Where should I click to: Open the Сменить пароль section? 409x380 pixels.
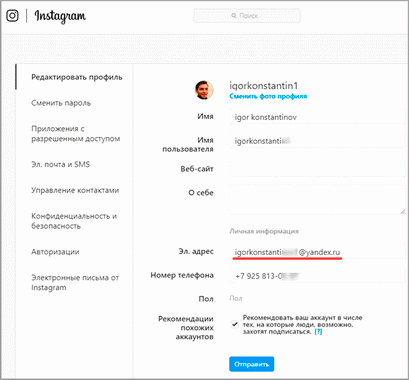point(61,103)
